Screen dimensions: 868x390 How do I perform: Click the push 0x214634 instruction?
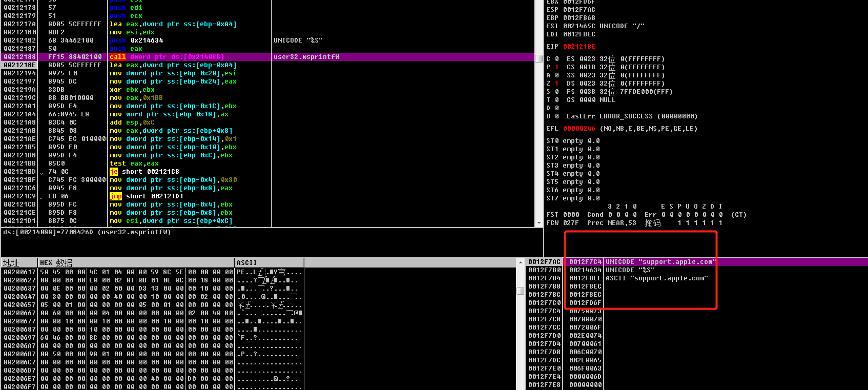(136, 40)
